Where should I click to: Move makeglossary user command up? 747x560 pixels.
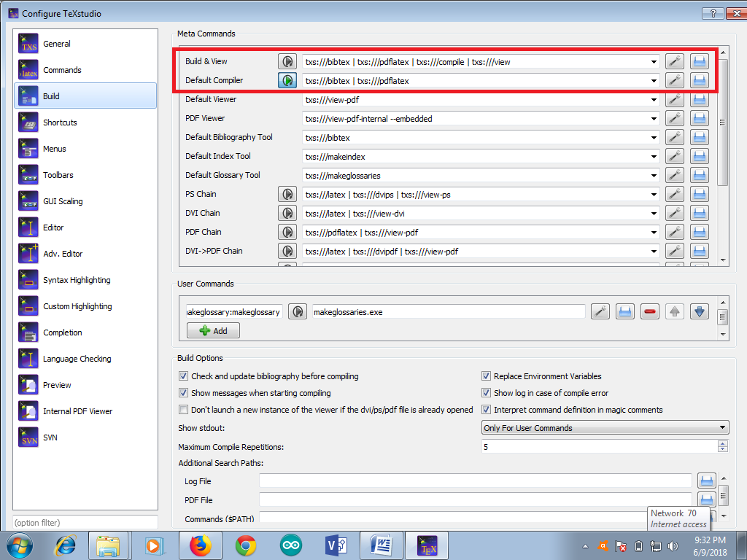point(675,312)
